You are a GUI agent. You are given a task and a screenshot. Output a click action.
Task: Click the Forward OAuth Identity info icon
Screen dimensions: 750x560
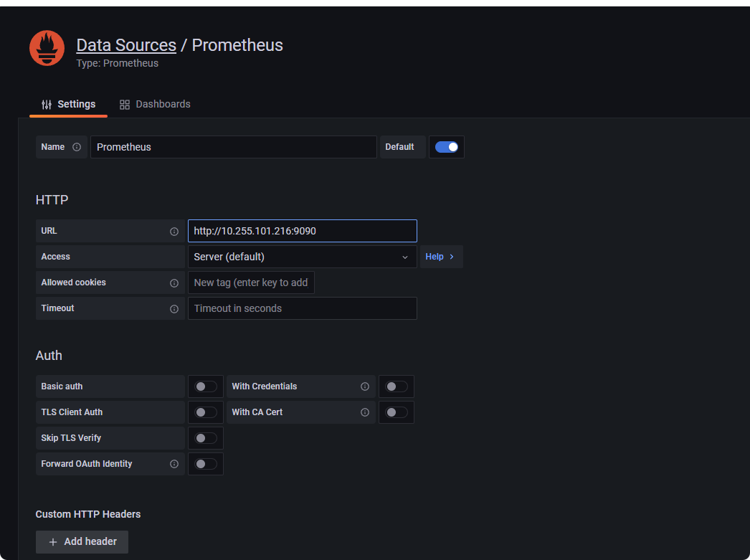[174, 464]
